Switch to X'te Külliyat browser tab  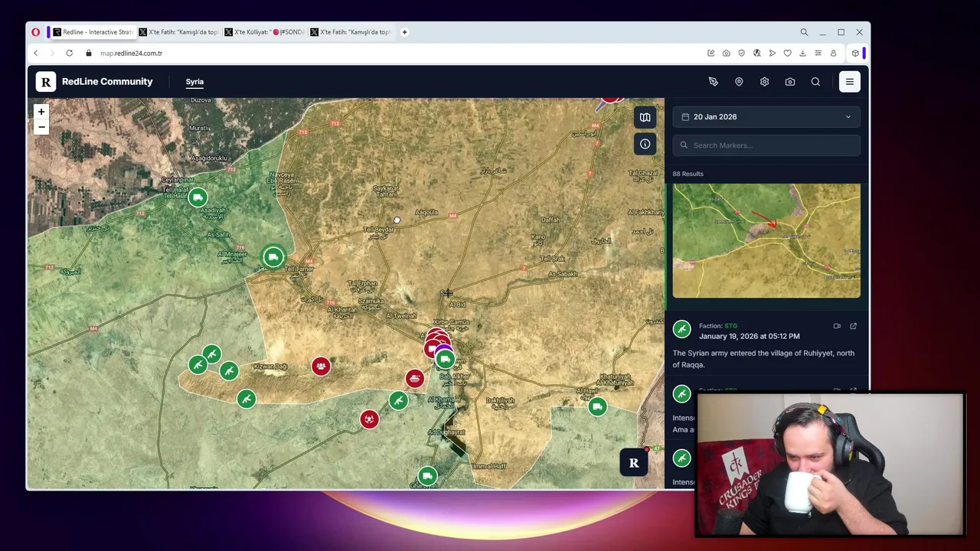click(x=264, y=32)
